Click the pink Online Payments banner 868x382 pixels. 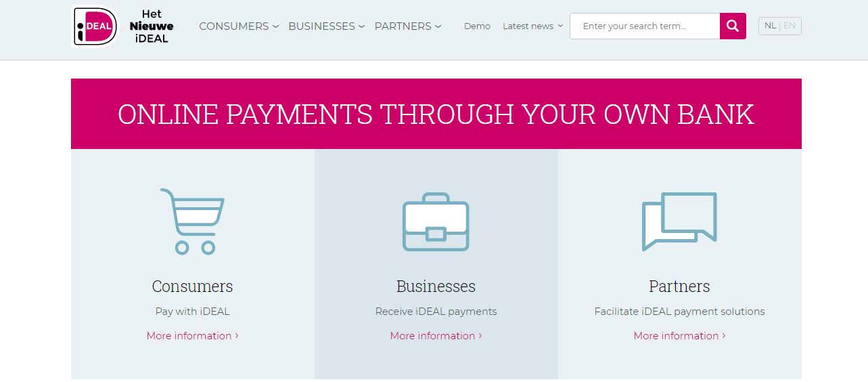click(x=436, y=114)
